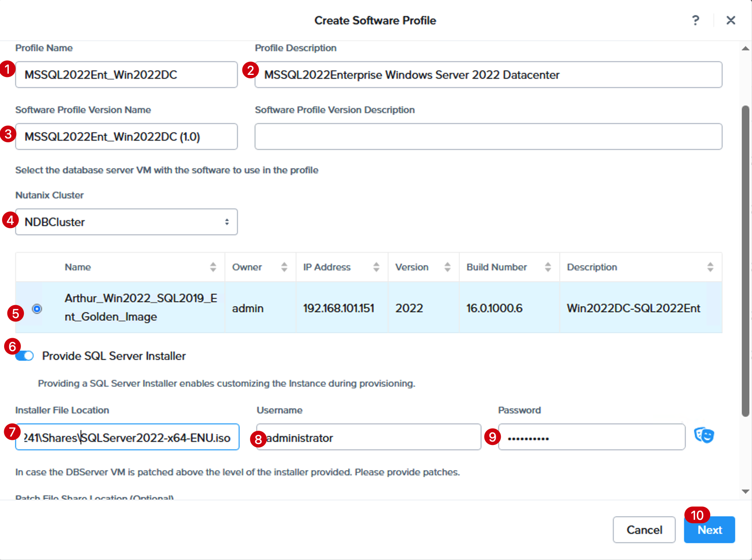Cancel the software profile creation
752x560 pixels.
[x=644, y=530]
